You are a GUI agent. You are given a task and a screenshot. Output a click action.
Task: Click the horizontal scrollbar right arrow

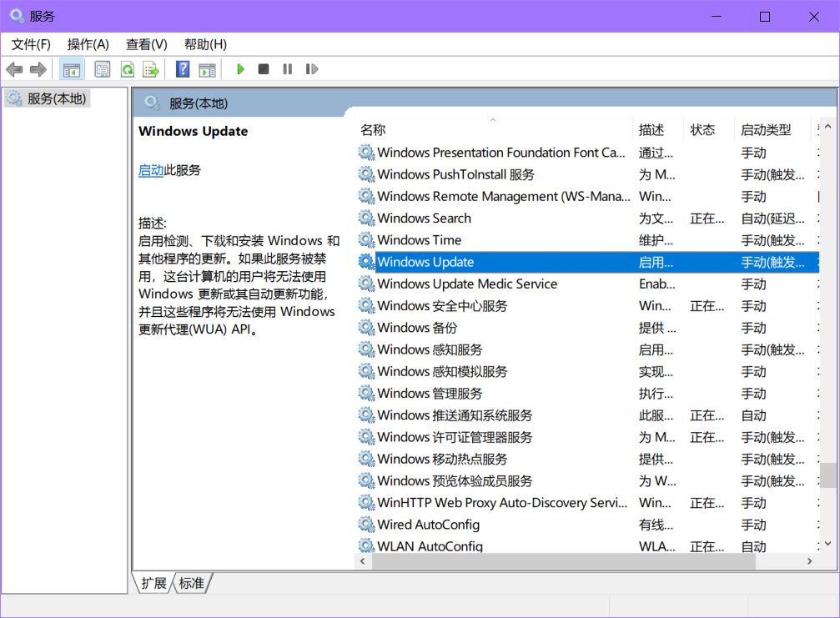pos(809,561)
